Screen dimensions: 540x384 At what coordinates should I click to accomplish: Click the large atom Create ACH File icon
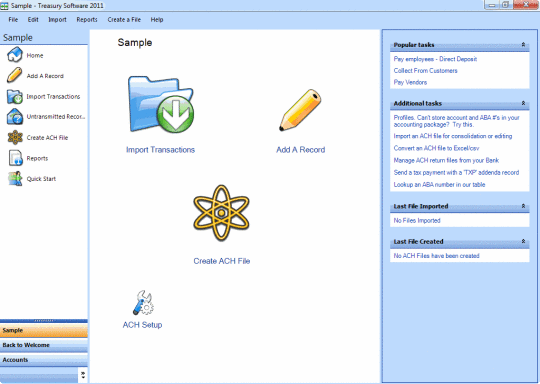click(x=221, y=213)
